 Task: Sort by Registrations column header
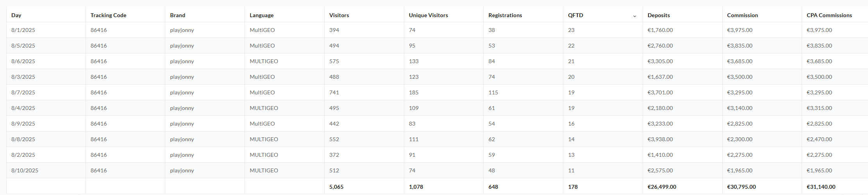(505, 15)
